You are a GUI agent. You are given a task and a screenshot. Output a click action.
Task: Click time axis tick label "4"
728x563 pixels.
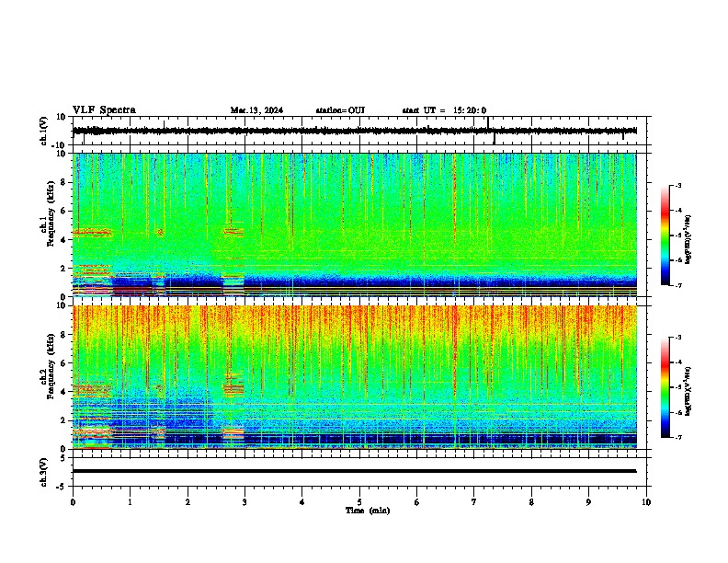point(302,502)
